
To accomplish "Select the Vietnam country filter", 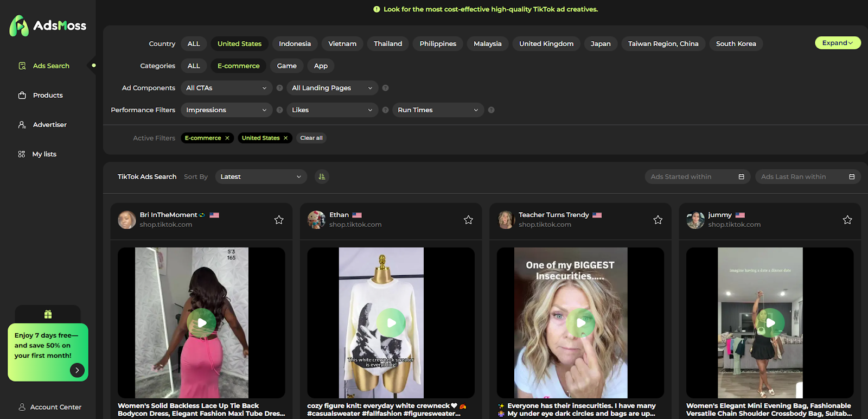I will coord(342,44).
